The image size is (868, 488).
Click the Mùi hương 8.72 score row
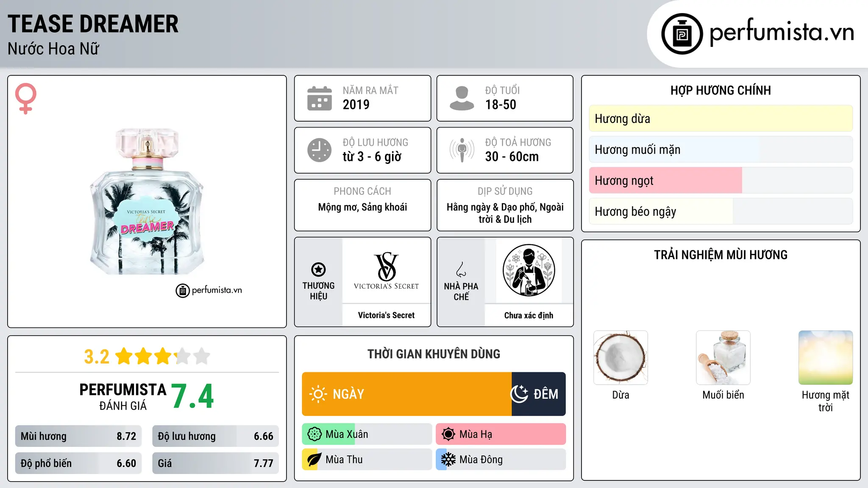click(78, 436)
